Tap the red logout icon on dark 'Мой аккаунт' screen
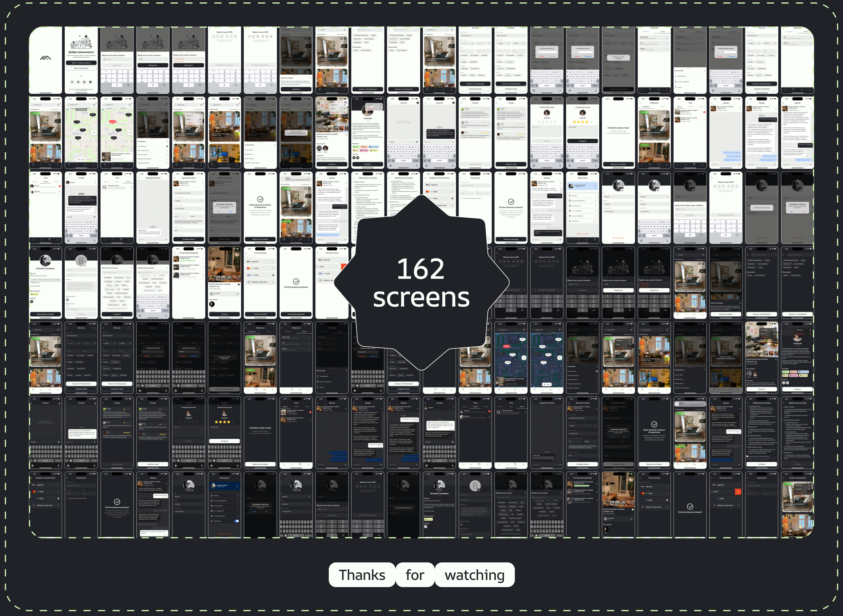The width and height of the screenshot is (843, 616). (x=219, y=534)
